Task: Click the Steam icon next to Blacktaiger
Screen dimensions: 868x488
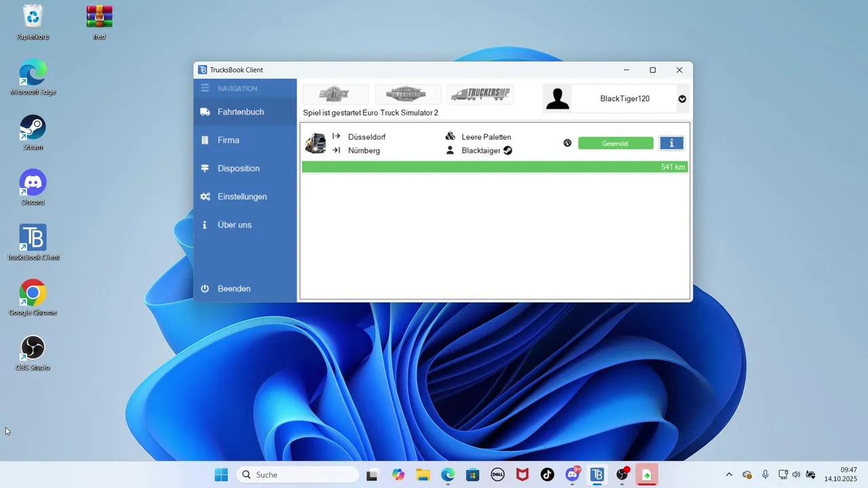Action: coord(508,150)
